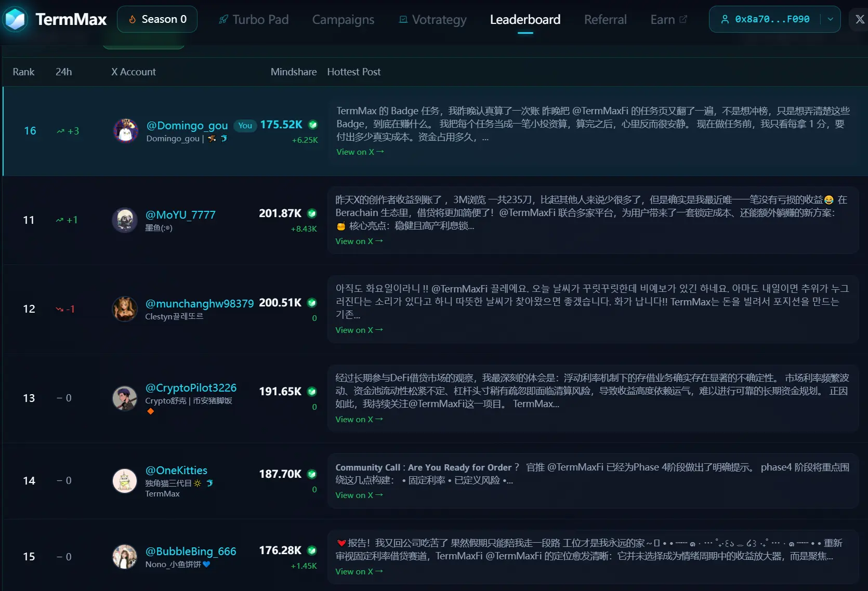Open the Earn external link
868x591 pixels.
pos(668,20)
